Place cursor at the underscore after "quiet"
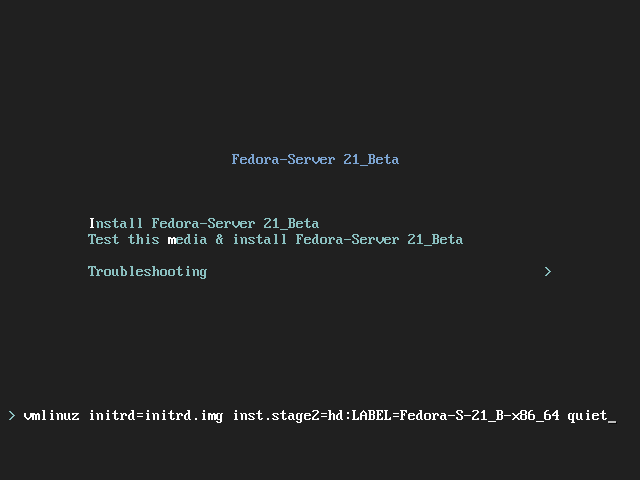640x480 pixels. tap(612, 416)
